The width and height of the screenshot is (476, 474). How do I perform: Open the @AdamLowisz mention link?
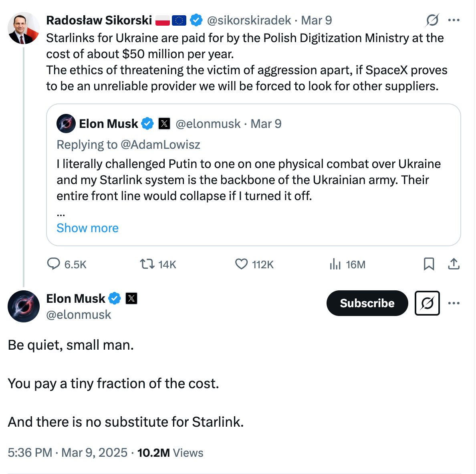click(x=160, y=145)
